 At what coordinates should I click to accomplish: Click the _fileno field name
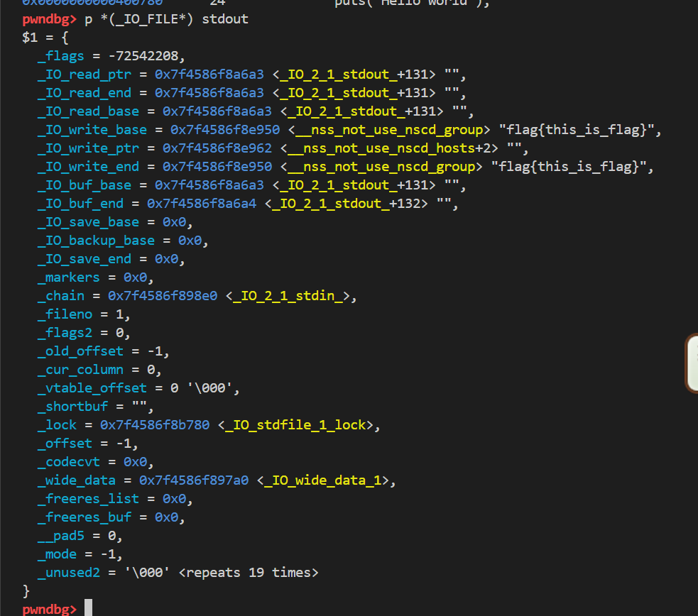pos(65,314)
